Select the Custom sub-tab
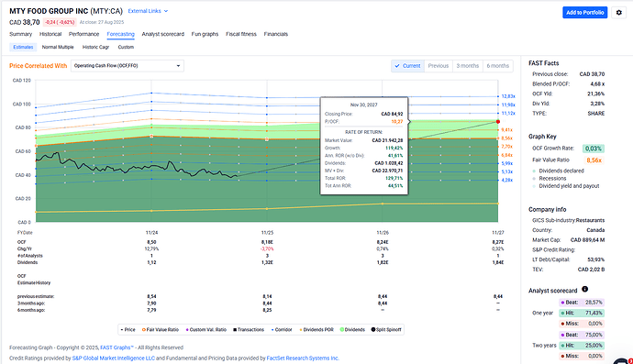The width and height of the screenshot is (633, 364). tap(126, 47)
